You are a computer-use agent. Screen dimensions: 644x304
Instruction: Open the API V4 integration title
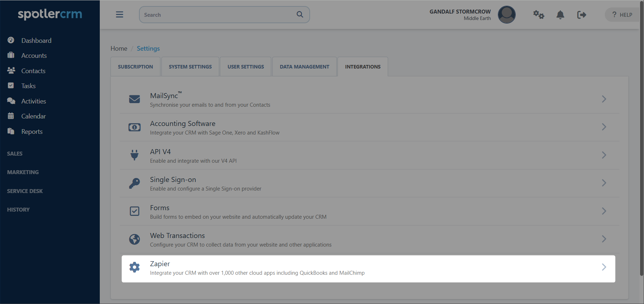click(160, 152)
